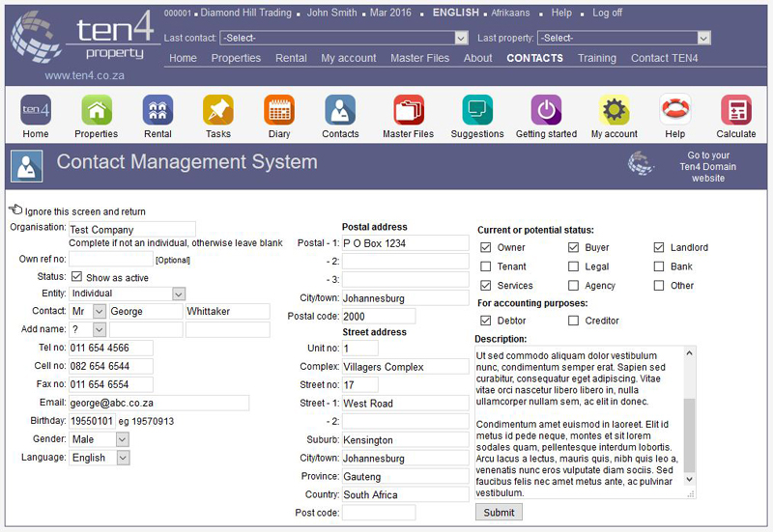Open the Master Files menu item

(420, 58)
